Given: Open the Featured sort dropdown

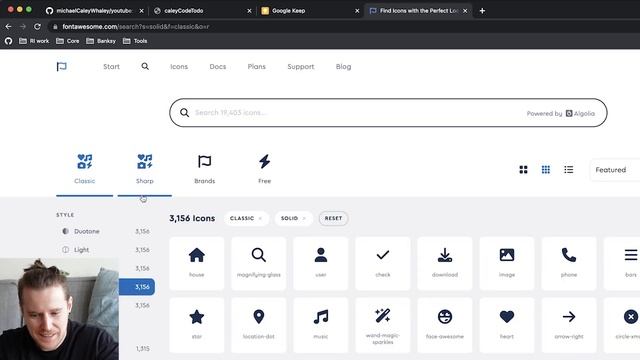Looking at the screenshot, I should point(615,170).
